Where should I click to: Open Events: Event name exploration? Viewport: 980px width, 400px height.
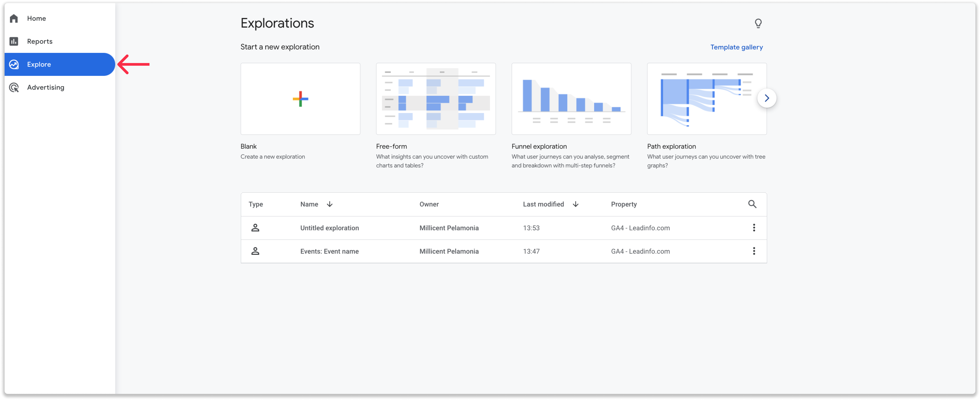tap(329, 251)
